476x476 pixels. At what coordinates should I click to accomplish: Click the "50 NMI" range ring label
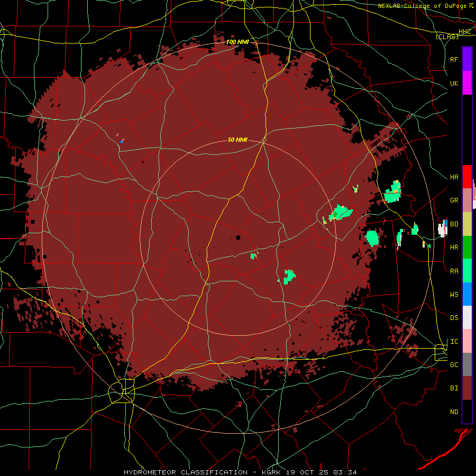click(237, 140)
